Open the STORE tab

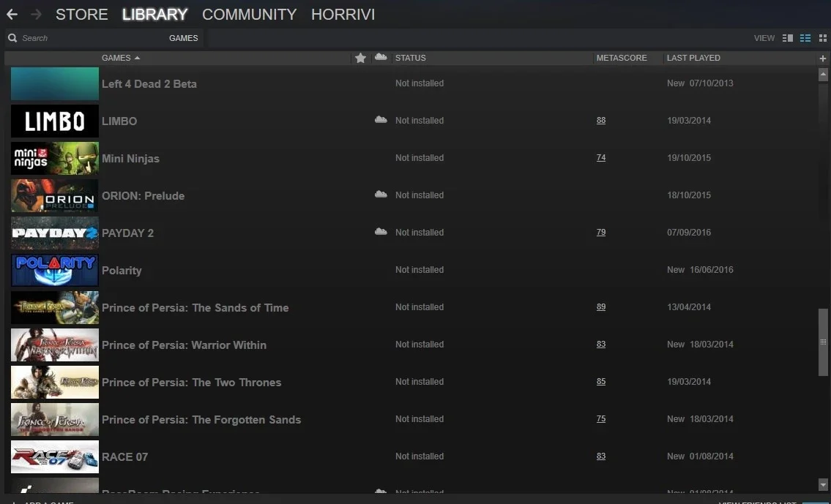coord(81,15)
